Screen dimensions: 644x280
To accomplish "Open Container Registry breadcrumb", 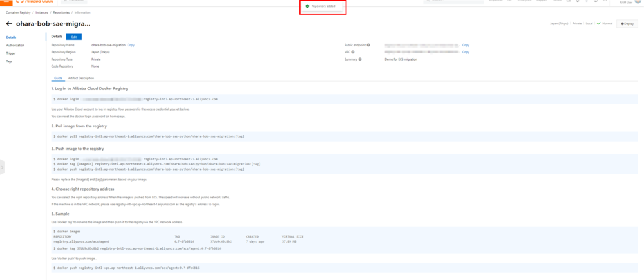I will [18, 13].
